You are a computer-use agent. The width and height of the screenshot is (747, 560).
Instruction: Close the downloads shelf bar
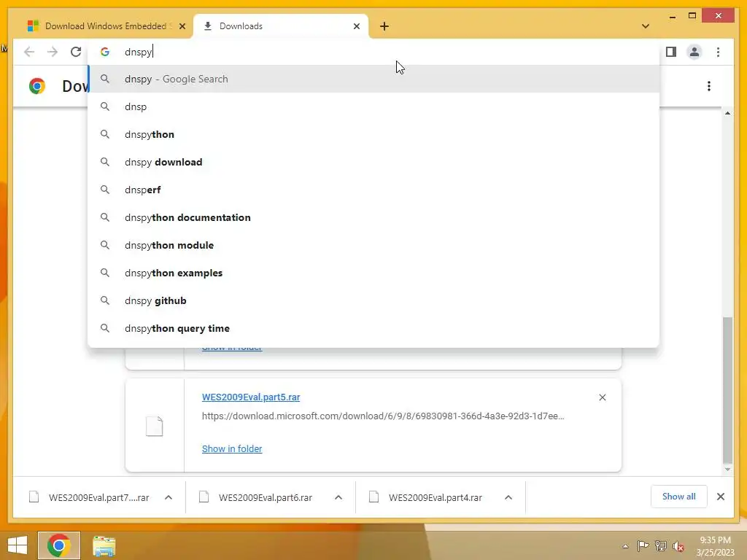click(721, 497)
